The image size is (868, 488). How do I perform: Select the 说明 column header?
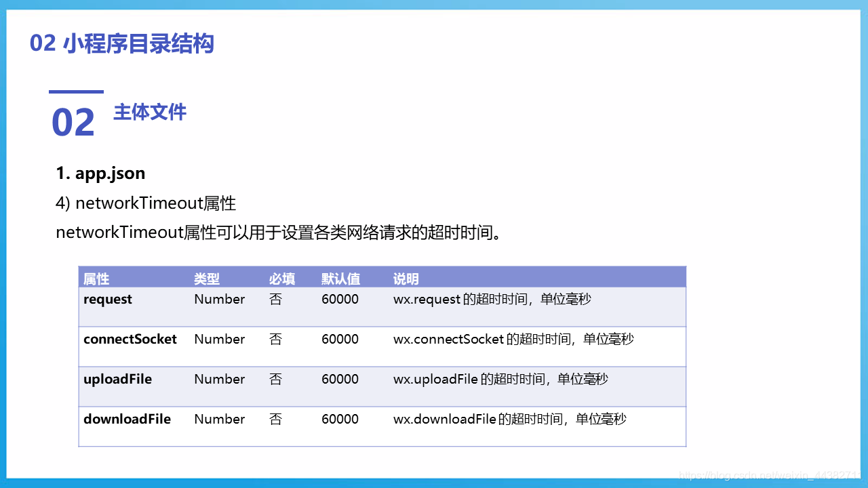(406, 279)
